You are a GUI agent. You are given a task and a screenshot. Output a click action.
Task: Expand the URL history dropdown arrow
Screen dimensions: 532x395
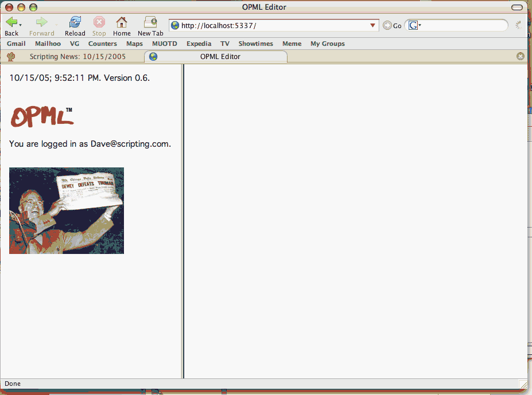point(372,25)
